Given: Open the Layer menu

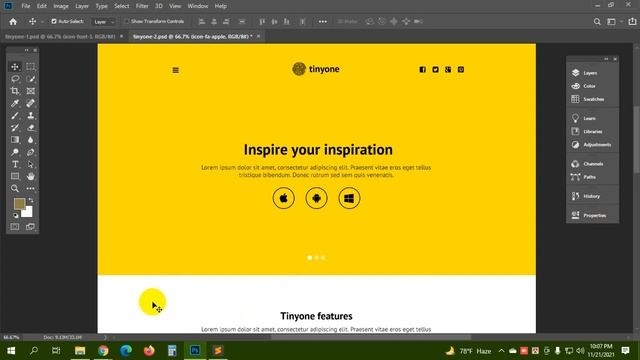Looking at the screenshot, I should (82, 6).
